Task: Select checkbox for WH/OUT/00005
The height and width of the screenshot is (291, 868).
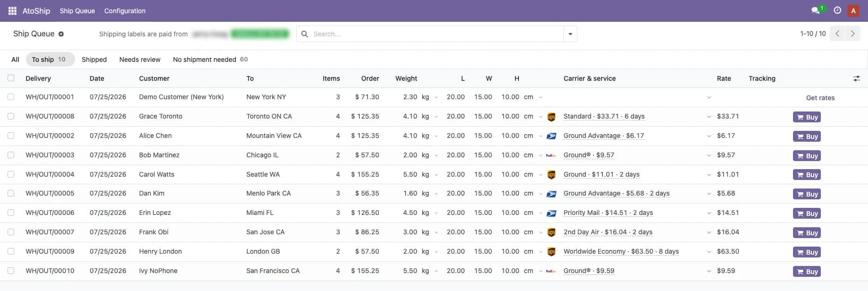Action: coord(11,193)
